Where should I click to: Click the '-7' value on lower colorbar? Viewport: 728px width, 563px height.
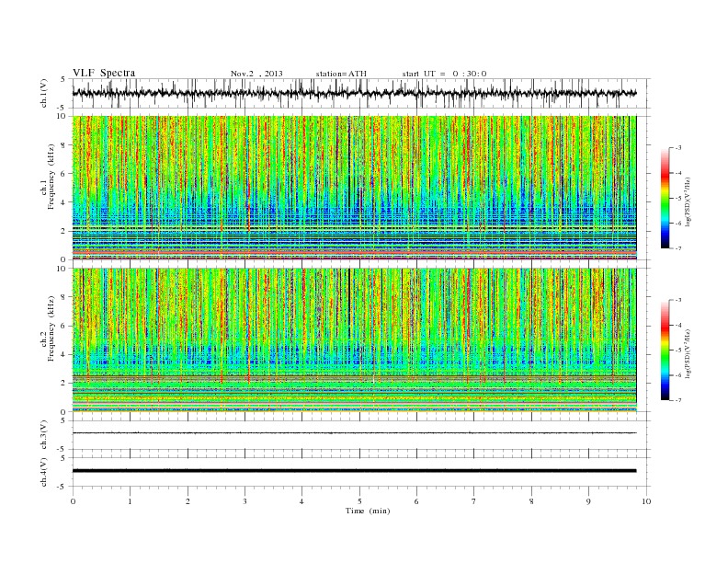(678, 400)
